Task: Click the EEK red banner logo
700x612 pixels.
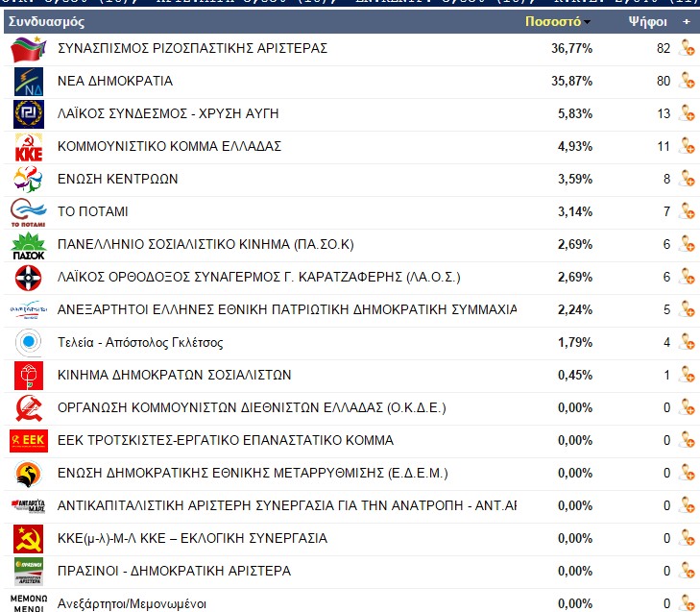Action: tap(29, 440)
